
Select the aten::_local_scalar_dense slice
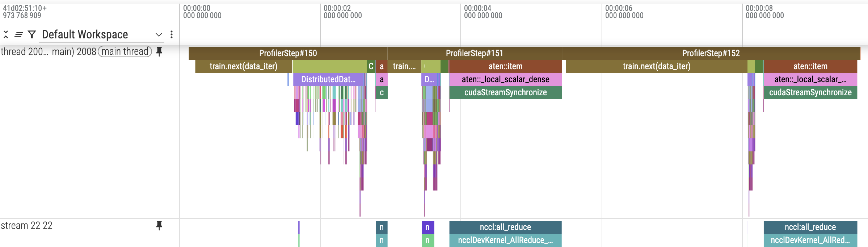505,79
